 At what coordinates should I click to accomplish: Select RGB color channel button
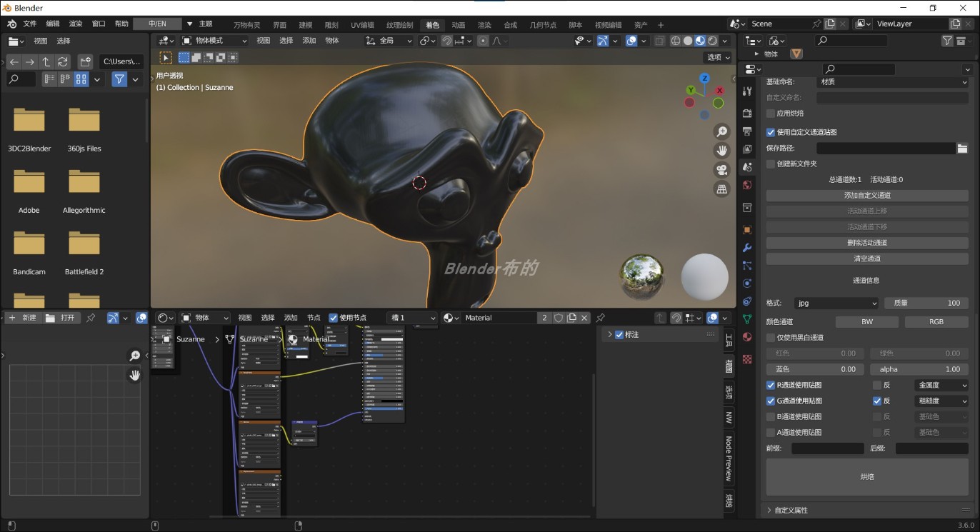tap(936, 322)
